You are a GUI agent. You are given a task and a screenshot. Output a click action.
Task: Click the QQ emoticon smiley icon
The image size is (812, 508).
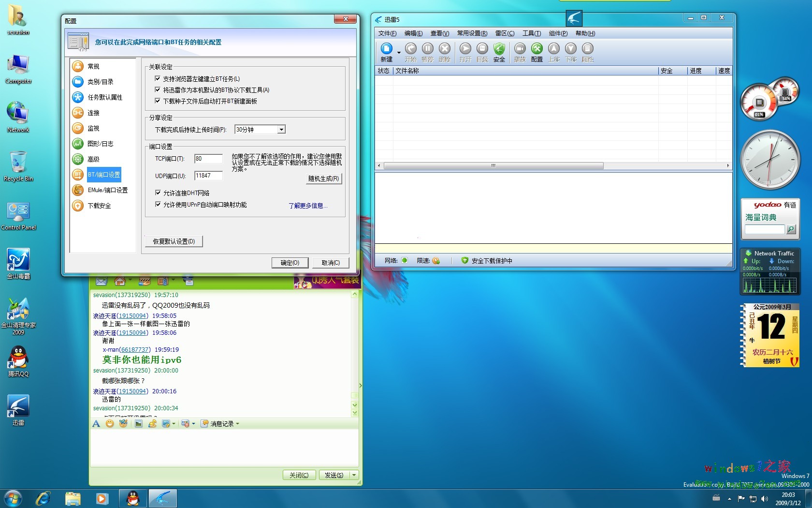pyautogui.click(x=110, y=423)
